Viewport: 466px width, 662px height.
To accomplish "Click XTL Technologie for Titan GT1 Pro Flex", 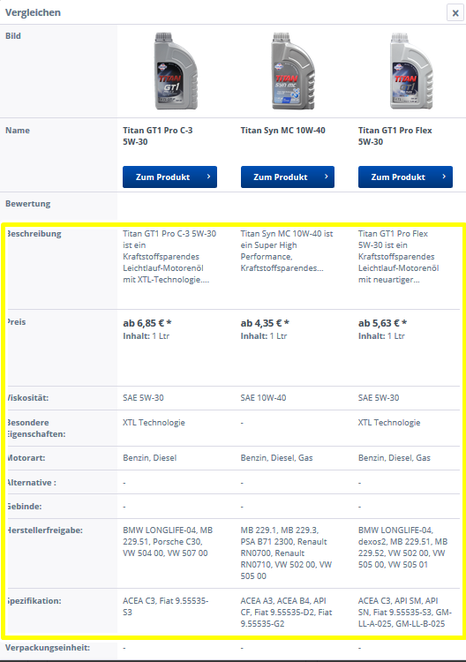I will pos(389,423).
